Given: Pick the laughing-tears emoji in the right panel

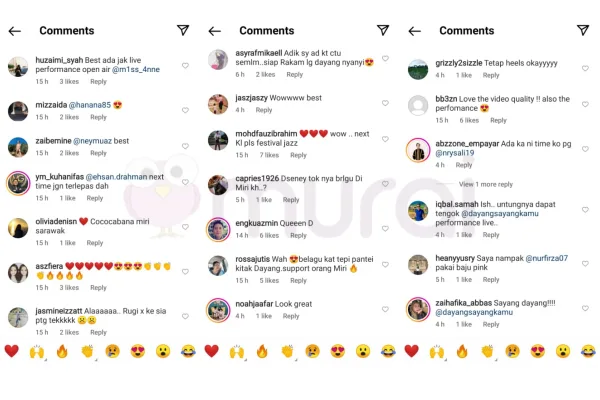Looking at the screenshot, I should pyautogui.click(x=588, y=351).
